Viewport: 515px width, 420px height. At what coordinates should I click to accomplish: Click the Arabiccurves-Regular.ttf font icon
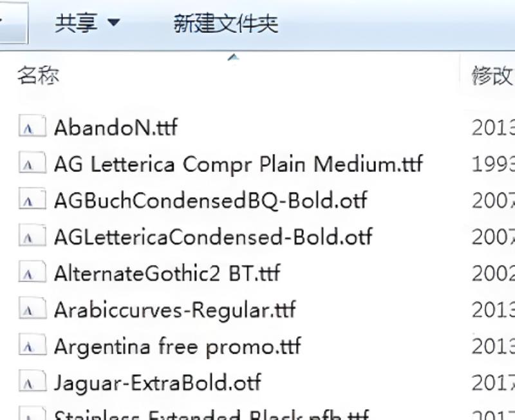point(32,308)
